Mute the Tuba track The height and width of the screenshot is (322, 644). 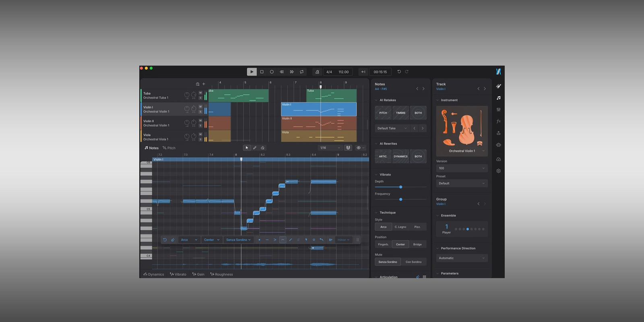200,93
